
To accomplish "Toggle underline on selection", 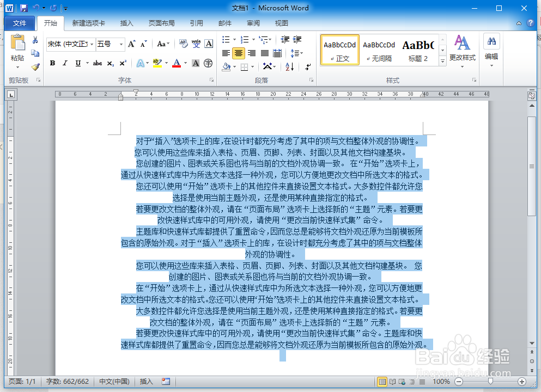I will click(x=78, y=62).
